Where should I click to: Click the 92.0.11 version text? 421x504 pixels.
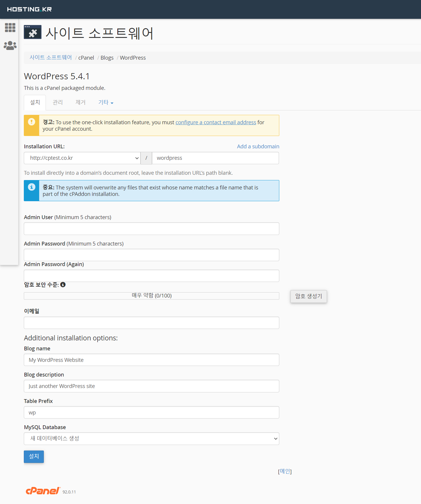click(x=69, y=492)
